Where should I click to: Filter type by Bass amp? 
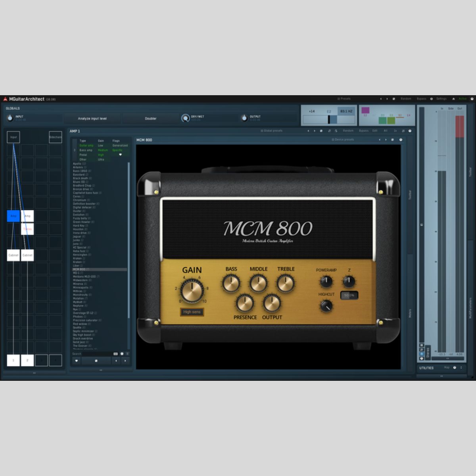(x=86, y=150)
